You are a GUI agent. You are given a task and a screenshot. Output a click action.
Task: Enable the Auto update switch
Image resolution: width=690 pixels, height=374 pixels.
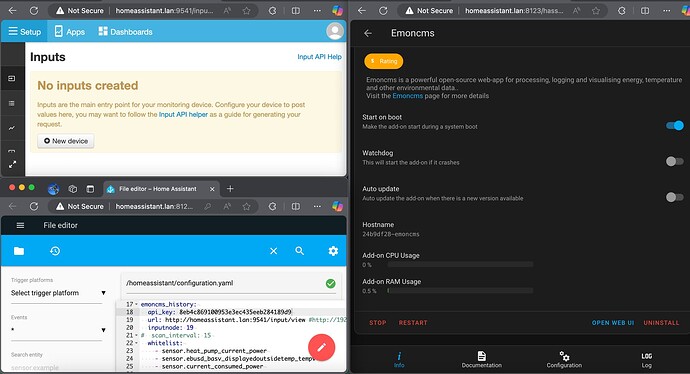pyautogui.click(x=675, y=197)
